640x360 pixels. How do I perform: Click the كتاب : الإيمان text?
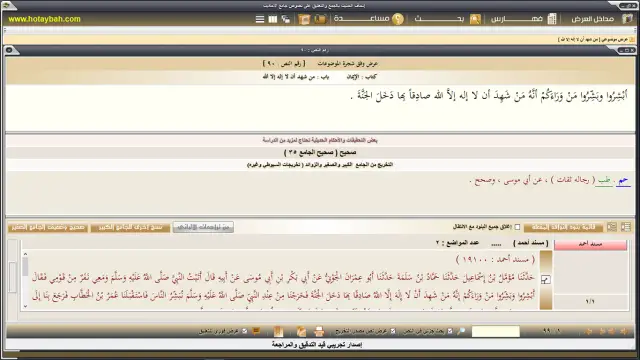pyautogui.click(x=362, y=77)
